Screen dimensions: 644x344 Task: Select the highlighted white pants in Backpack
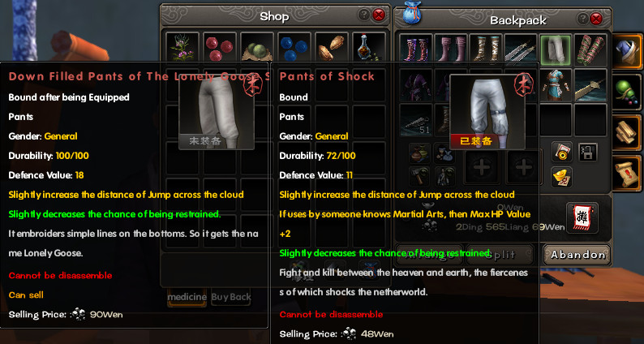click(556, 49)
